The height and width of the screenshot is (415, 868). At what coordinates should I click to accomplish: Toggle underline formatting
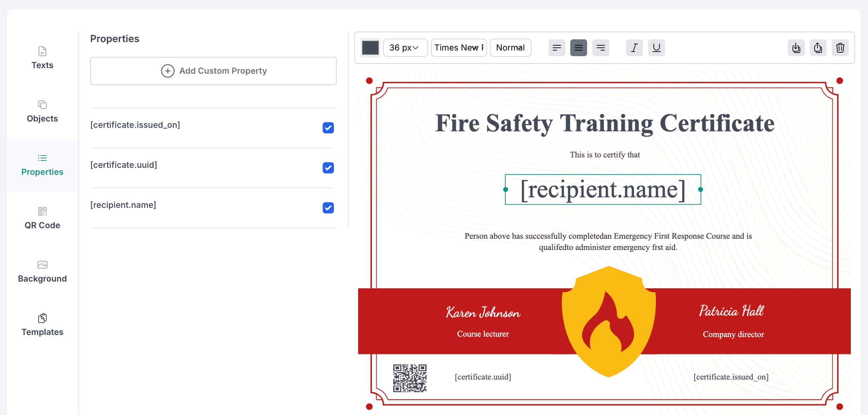coord(656,48)
